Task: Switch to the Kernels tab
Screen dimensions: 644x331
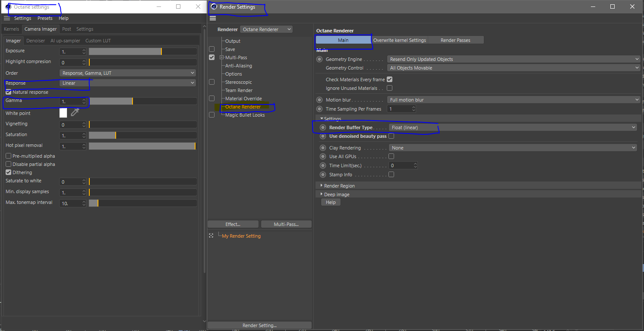Action: [x=11, y=29]
